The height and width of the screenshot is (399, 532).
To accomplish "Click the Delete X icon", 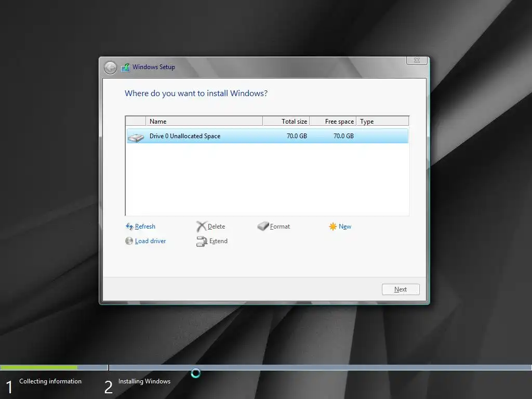I will [x=201, y=227].
